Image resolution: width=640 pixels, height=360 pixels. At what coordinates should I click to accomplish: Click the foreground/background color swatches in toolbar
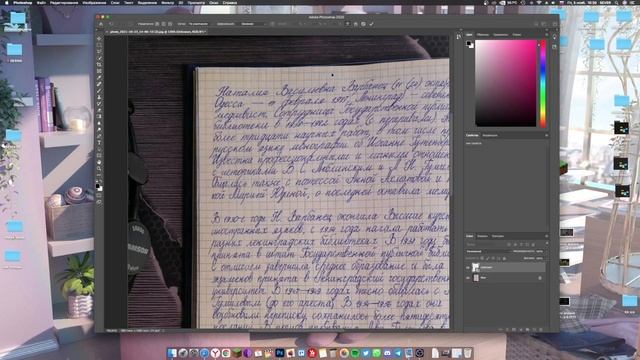[99, 187]
